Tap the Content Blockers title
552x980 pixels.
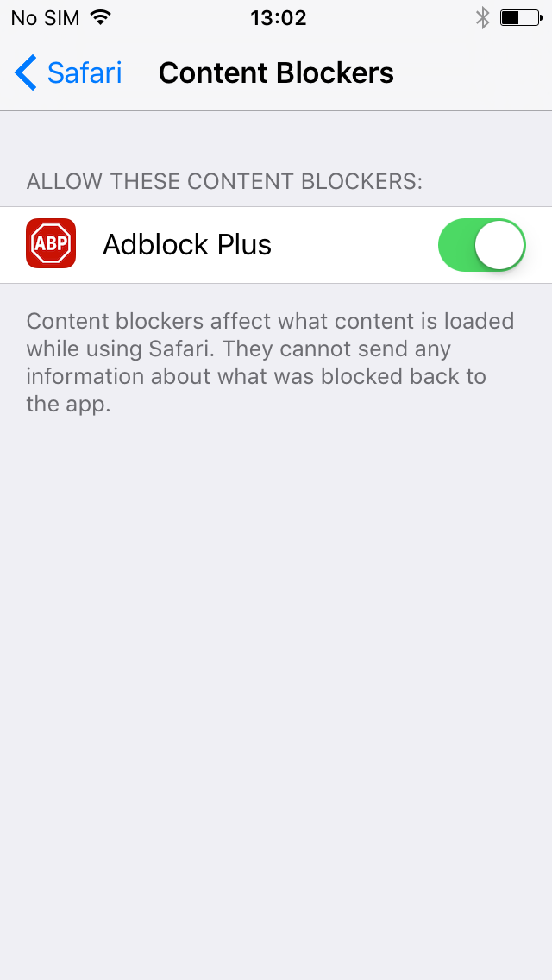[276, 72]
